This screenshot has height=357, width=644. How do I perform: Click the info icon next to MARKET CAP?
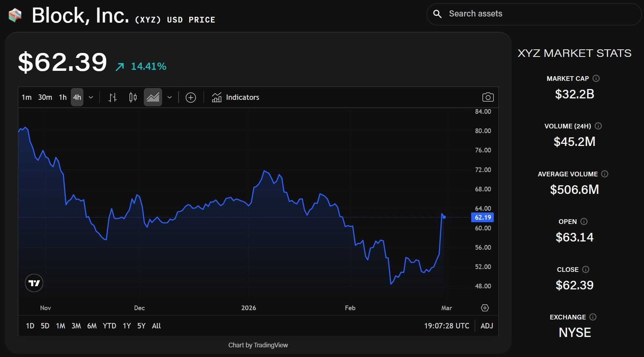click(596, 78)
